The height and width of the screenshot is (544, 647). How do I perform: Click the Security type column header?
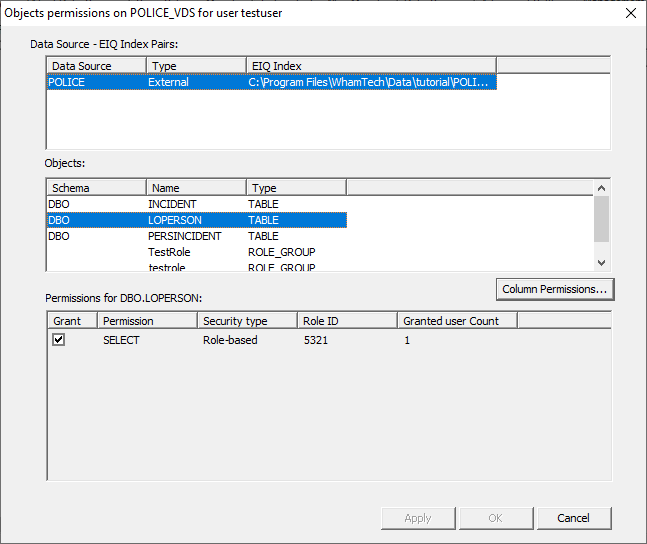point(246,321)
